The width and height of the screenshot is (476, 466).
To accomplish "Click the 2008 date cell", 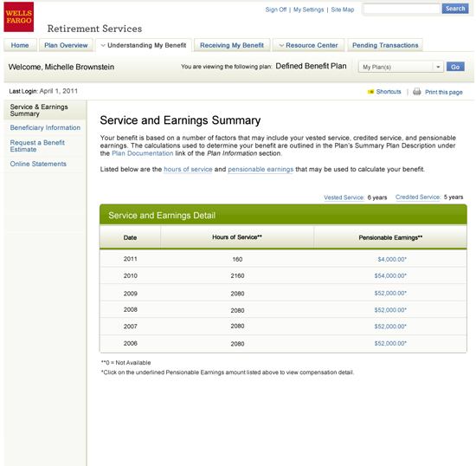I will (x=130, y=309).
